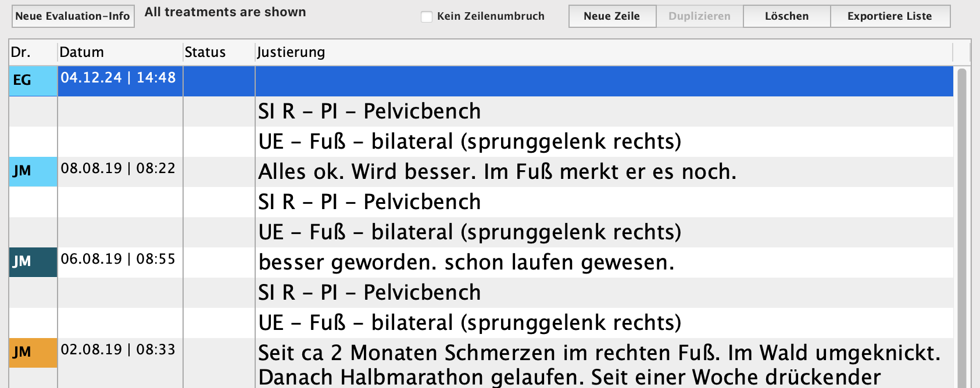The width and height of the screenshot is (980, 388).
Task: Click the 'Alles ok. Wird besser' note
Action: point(498,172)
